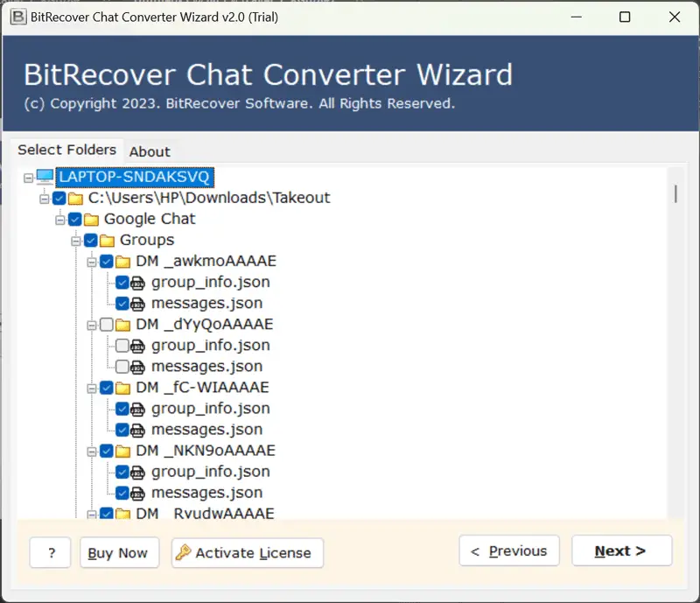The width and height of the screenshot is (700, 603).
Task: Click the Activate License button
Action: click(x=248, y=552)
